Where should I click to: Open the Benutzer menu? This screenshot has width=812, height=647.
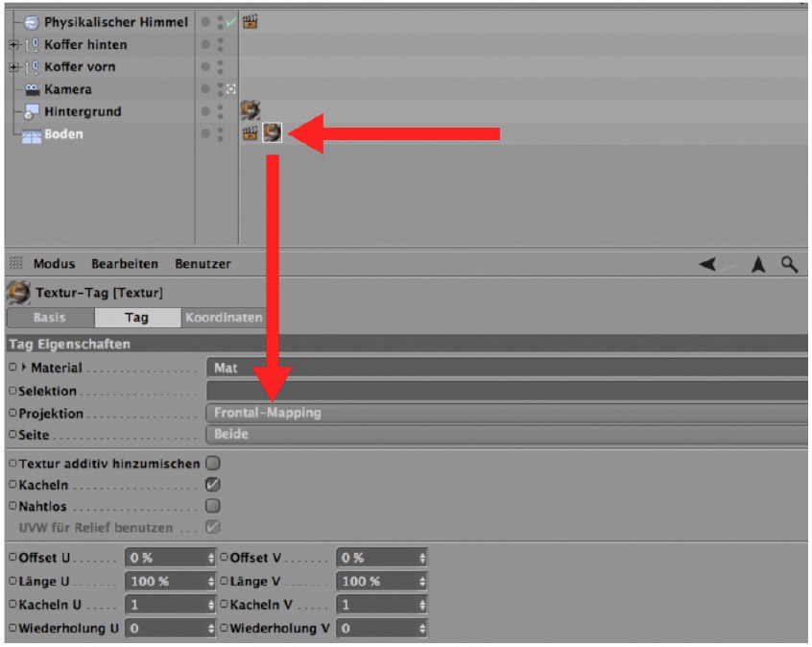[203, 264]
